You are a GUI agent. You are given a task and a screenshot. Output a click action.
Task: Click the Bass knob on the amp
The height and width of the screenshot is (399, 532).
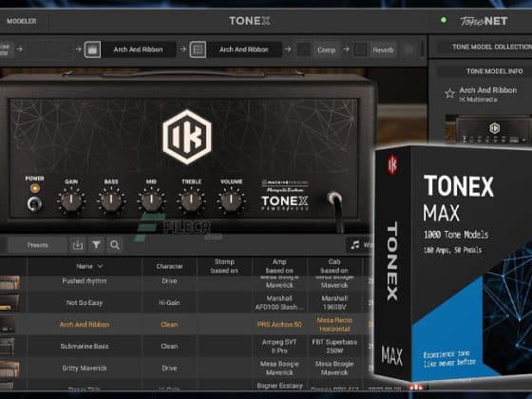point(111,201)
